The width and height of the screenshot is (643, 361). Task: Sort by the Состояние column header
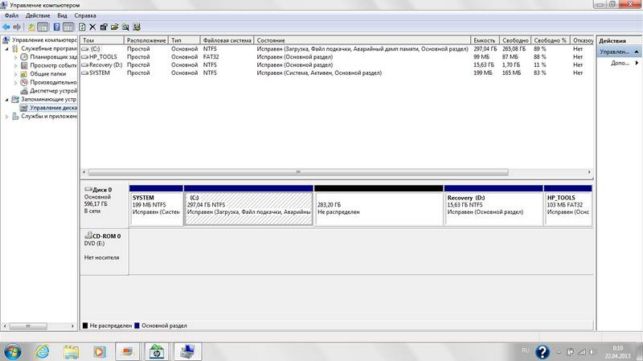[362, 40]
